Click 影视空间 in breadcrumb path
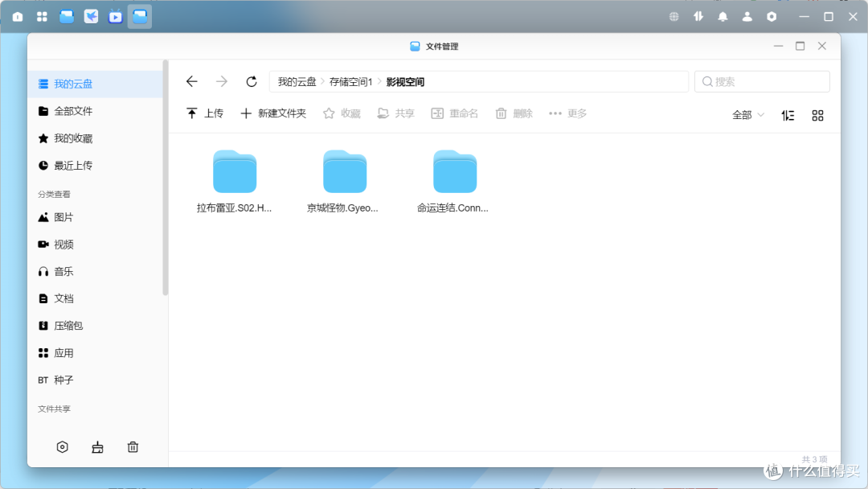 (405, 82)
